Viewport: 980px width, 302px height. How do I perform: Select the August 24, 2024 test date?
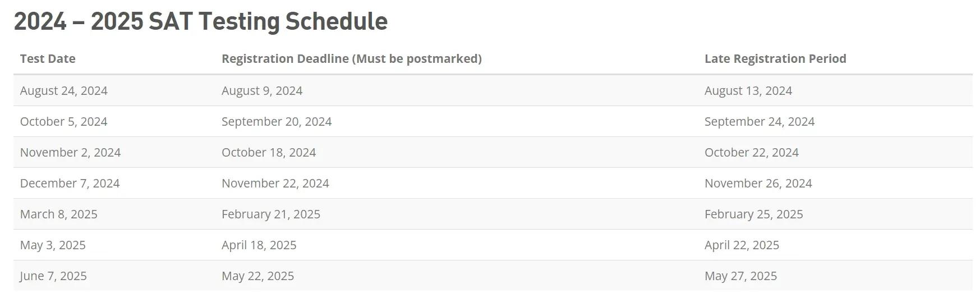(64, 91)
